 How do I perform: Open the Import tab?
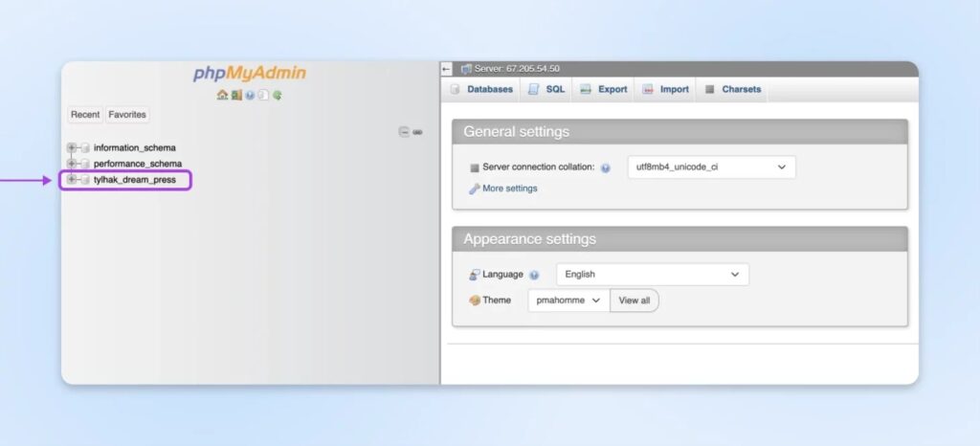(666, 89)
